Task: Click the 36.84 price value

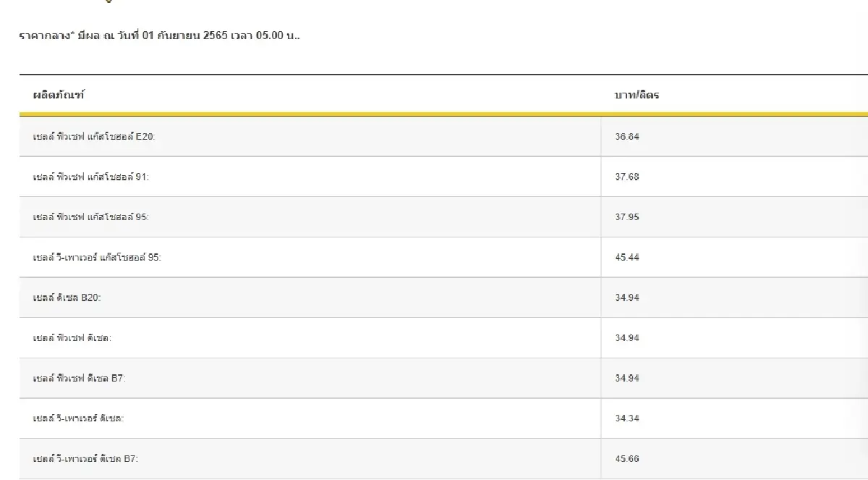Action: tap(627, 136)
